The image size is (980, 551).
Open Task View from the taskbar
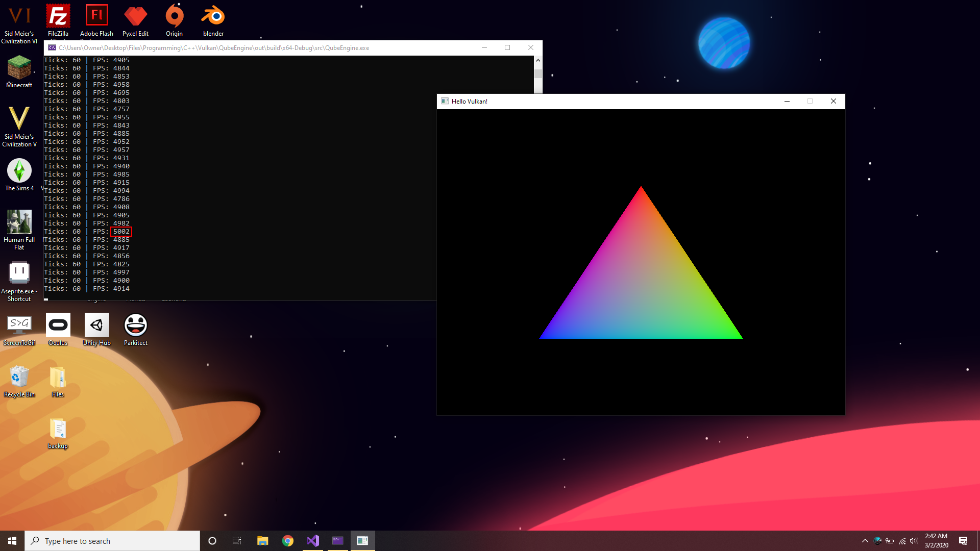coord(237,541)
